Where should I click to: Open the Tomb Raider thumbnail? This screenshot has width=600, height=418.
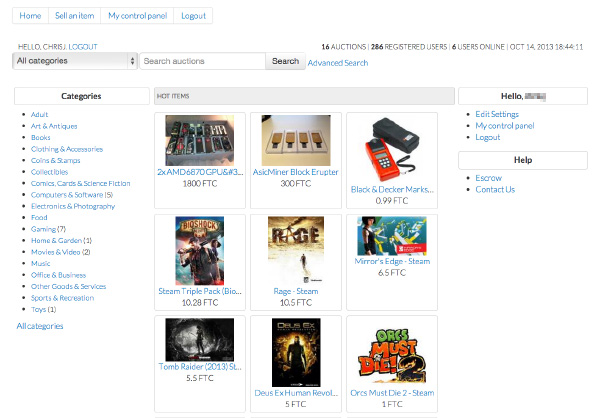click(x=200, y=340)
